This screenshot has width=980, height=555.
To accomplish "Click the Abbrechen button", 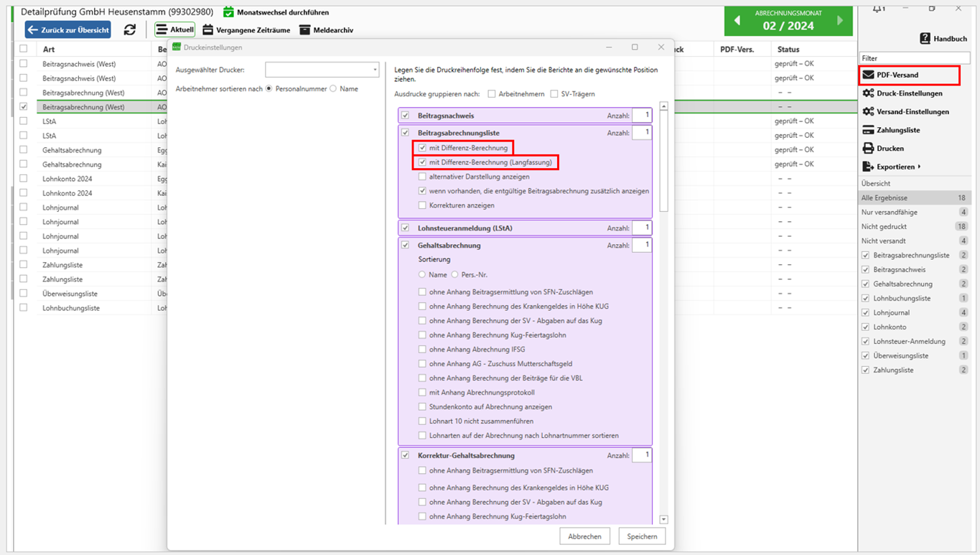I will click(x=584, y=536).
